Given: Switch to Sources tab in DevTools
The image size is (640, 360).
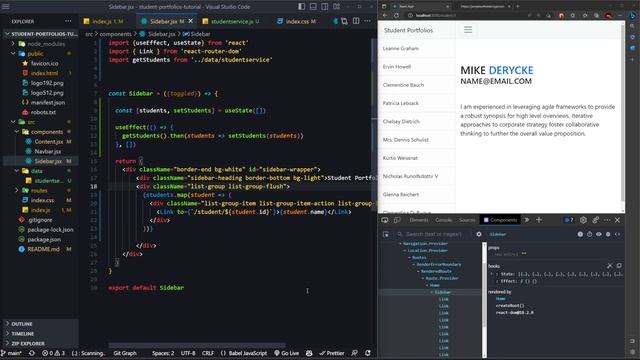Looking at the screenshot, I should 467,220.
